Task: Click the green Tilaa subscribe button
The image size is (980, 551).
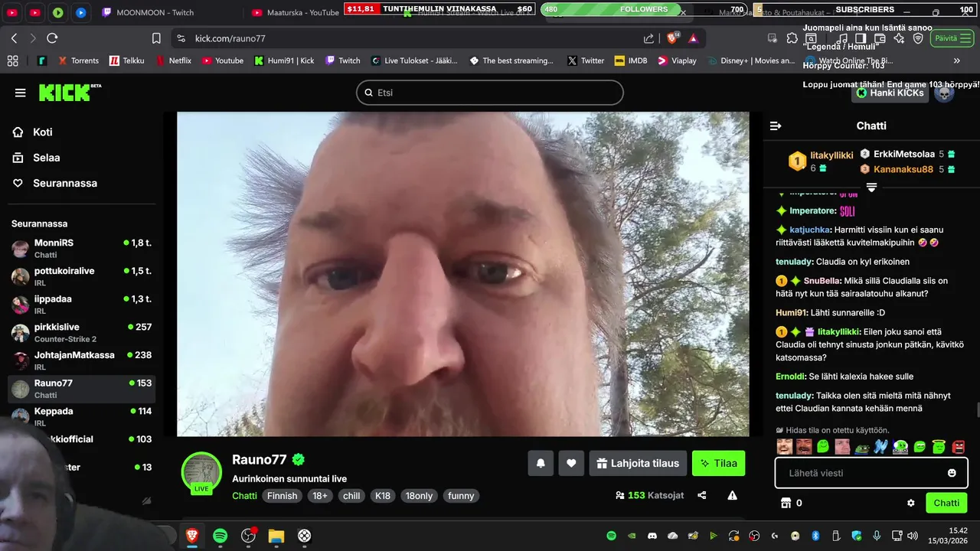Action: 718,463
